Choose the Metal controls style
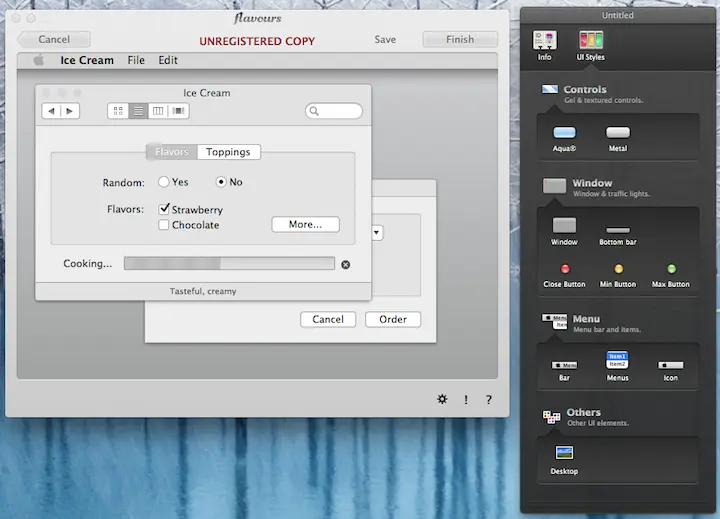 618,139
